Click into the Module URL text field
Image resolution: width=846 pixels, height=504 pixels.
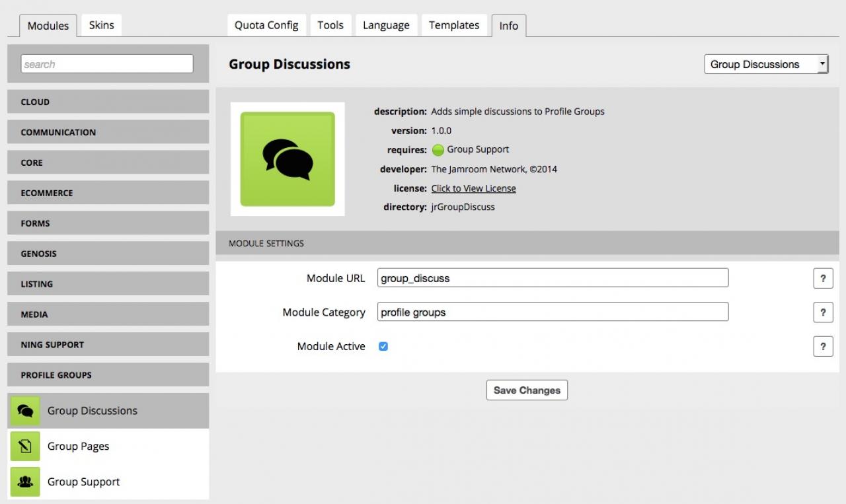coord(553,278)
